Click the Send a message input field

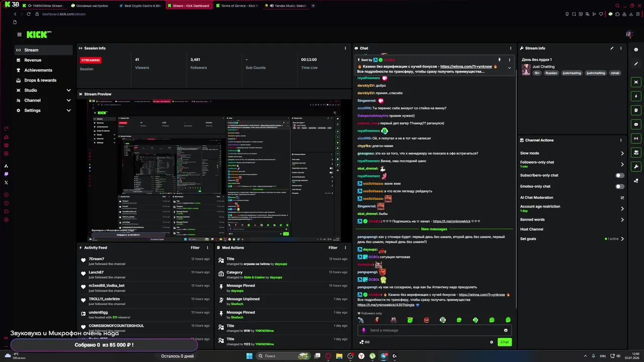(x=434, y=330)
